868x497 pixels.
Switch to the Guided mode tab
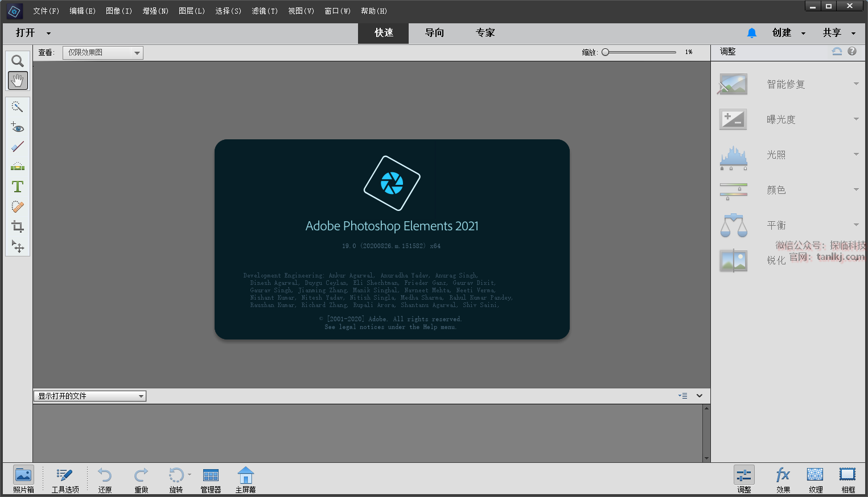(434, 33)
